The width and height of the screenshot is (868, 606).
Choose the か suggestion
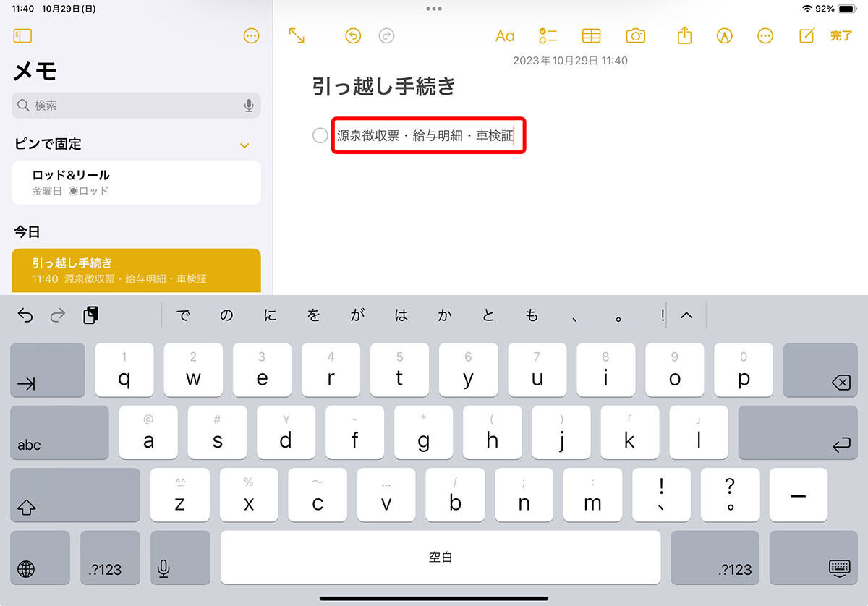[x=444, y=315]
